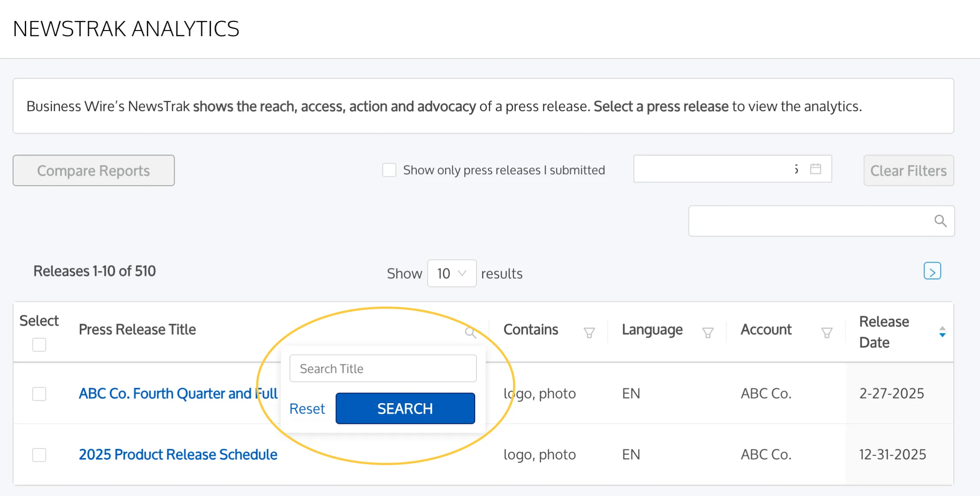Click the Clear Filters button

(x=909, y=170)
